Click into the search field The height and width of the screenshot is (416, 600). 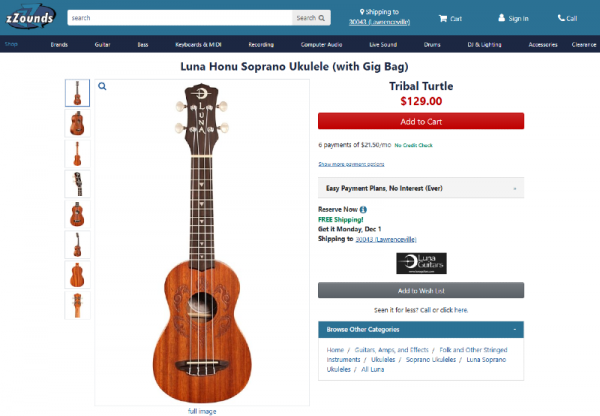(180, 18)
